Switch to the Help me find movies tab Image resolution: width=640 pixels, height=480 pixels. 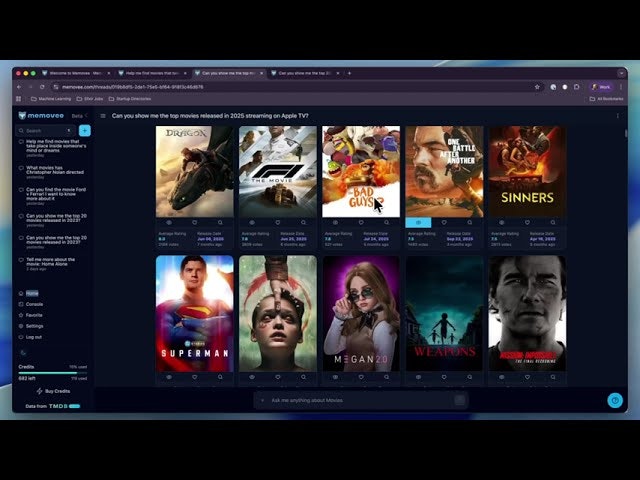152,73
